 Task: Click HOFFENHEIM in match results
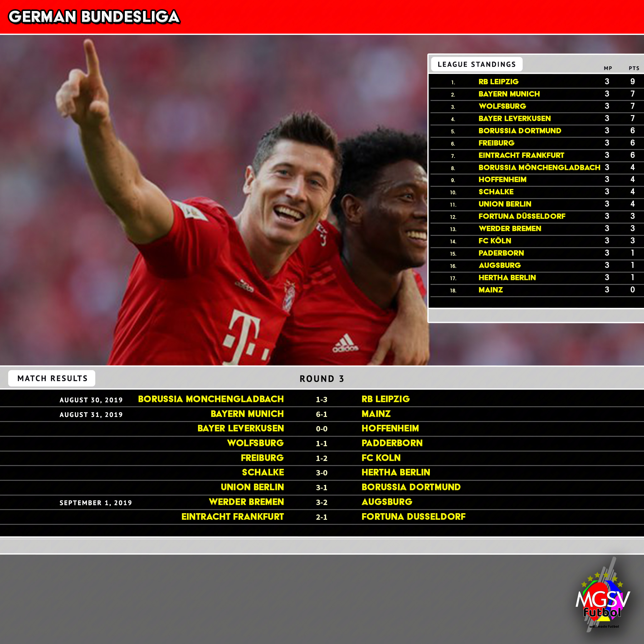pyautogui.click(x=390, y=428)
